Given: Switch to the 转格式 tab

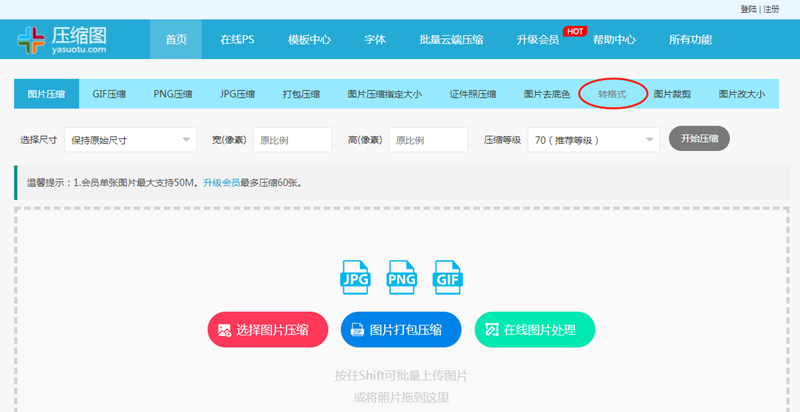Looking at the screenshot, I should 612,94.
